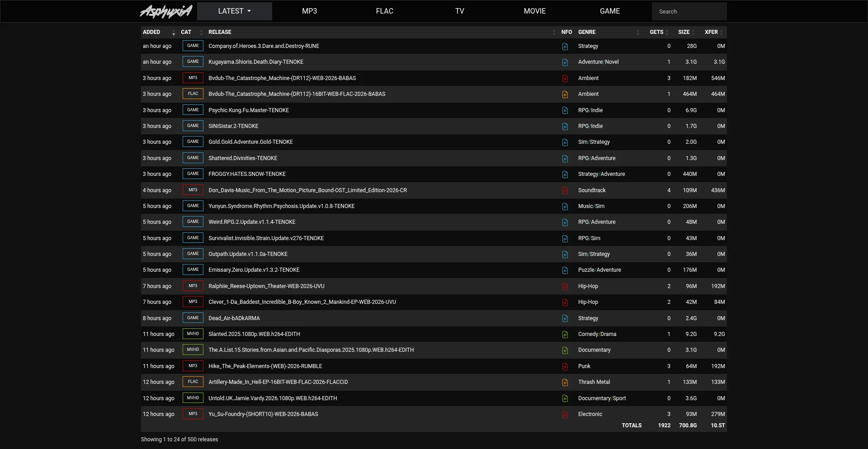This screenshot has width=868, height=449.
Task: Open NFO icon for Yu_Su-Foundry release
Action: (x=565, y=415)
